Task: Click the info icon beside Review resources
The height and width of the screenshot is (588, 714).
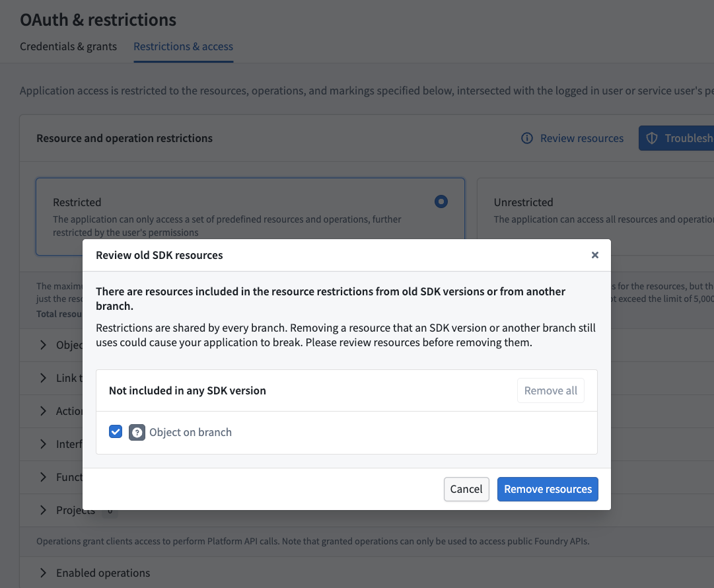Action: tap(527, 138)
